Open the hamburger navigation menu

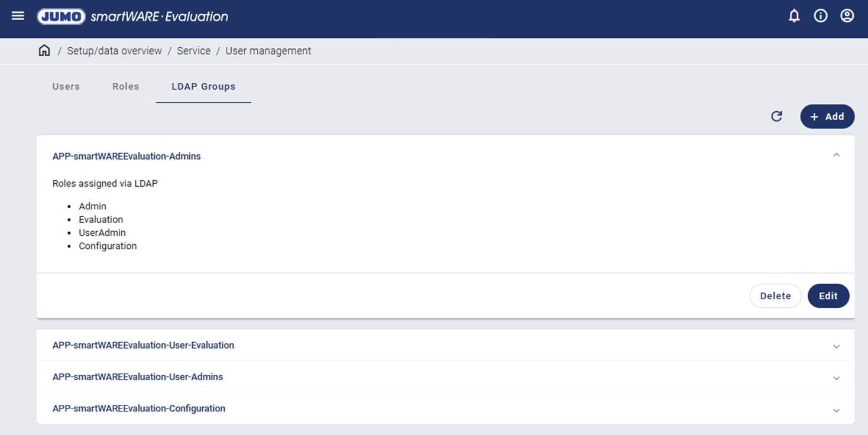coord(18,16)
